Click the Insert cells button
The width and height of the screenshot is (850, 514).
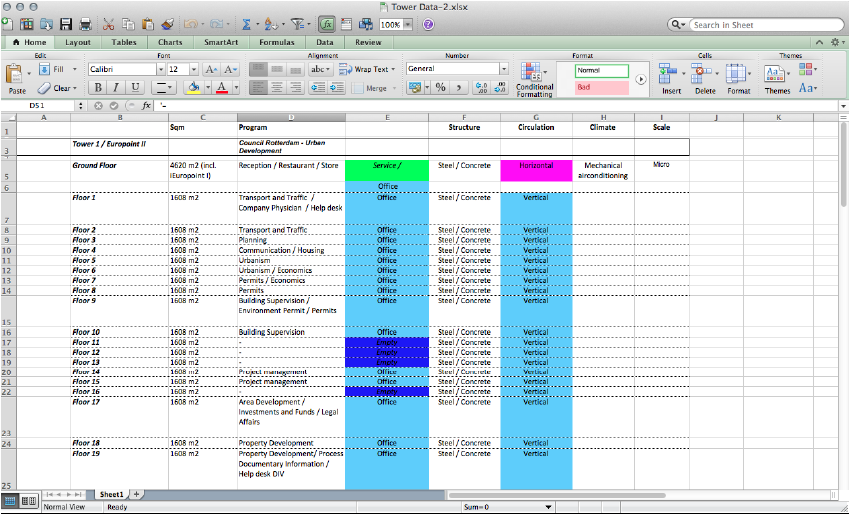pyautogui.click(x=671, y=79)
